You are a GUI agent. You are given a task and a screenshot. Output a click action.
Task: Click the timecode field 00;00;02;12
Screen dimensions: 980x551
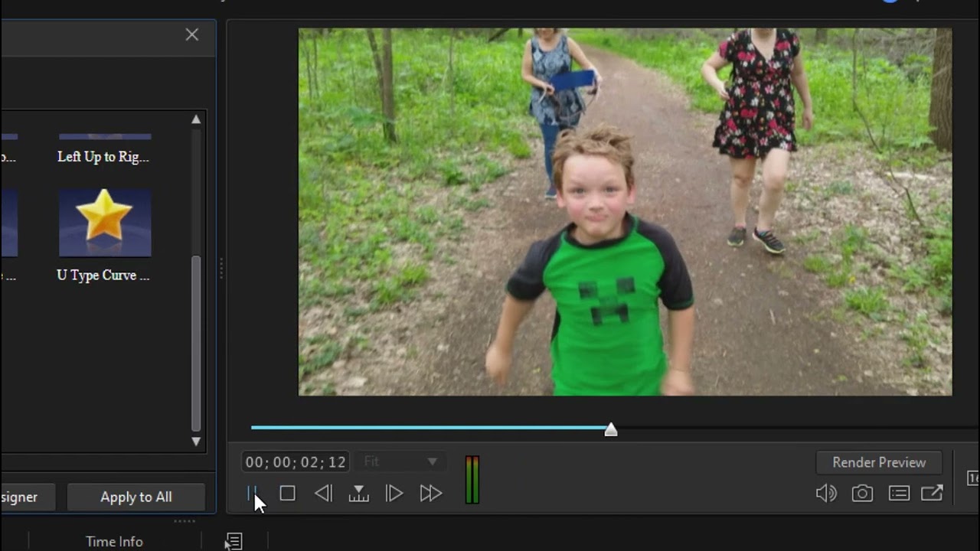[x=296, y=462]
